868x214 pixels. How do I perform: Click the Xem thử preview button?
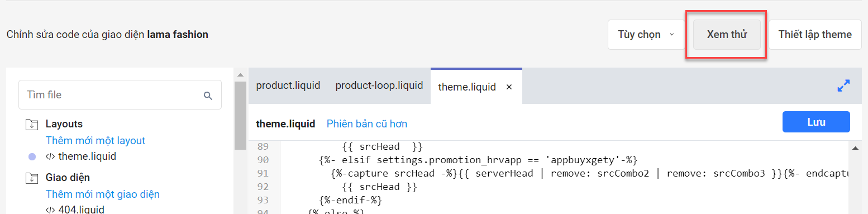[727, 35]
